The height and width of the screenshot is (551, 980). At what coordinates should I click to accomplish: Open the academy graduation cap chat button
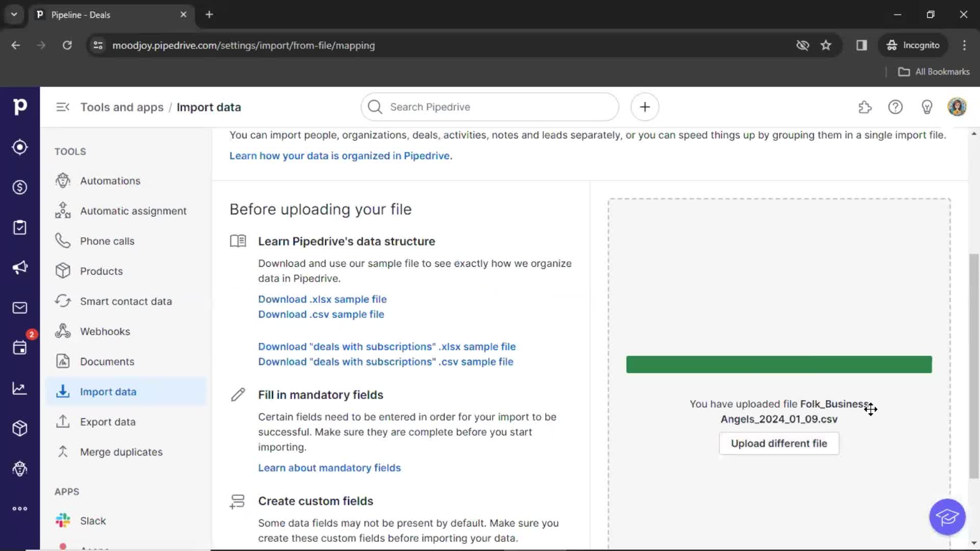pyautogui.click(x=947, y=517)
